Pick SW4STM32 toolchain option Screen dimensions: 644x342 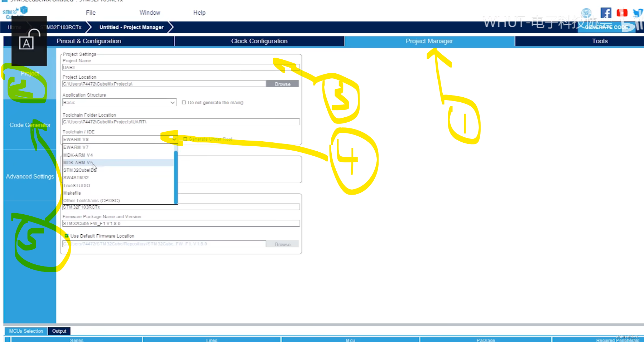pos(118,177)
